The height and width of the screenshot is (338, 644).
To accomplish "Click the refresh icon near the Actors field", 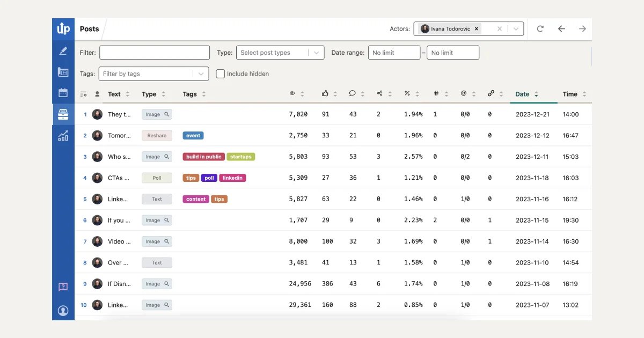I will (x=540, y=29).
